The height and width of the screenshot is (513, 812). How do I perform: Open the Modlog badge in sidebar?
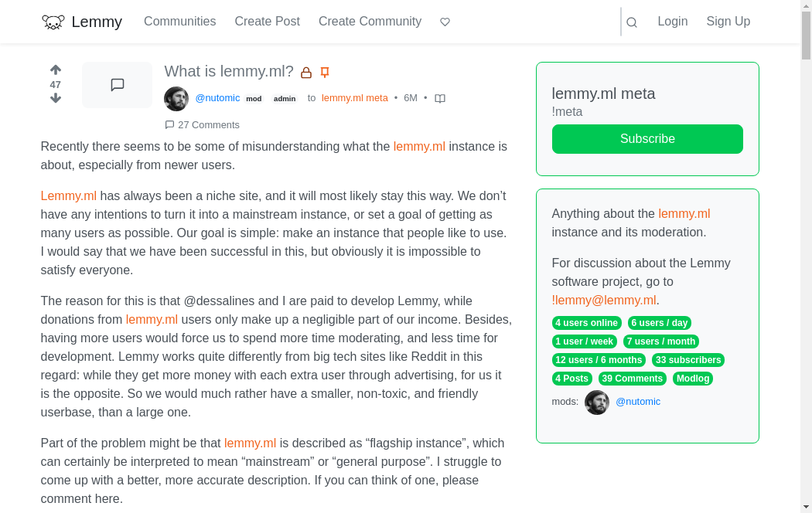tap(693, 379)
